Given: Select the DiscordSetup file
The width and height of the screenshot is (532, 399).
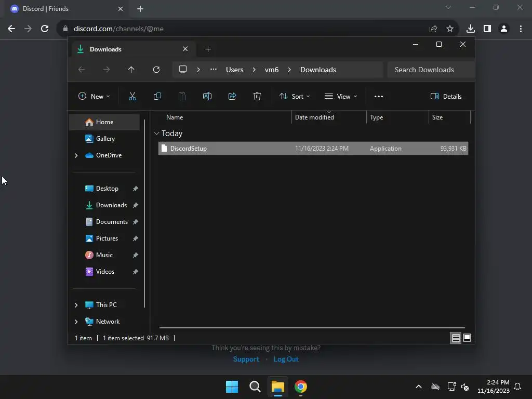Looking at the screenshot, I should (x=313, y=148).
